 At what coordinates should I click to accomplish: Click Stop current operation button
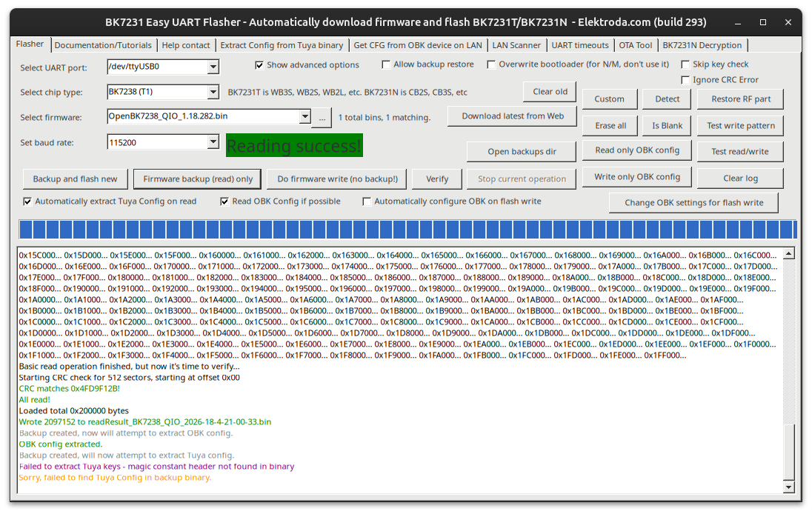tap(522, 179)
